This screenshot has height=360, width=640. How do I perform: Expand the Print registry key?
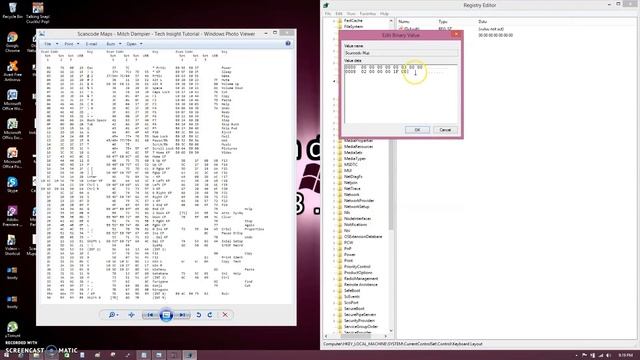334,260
